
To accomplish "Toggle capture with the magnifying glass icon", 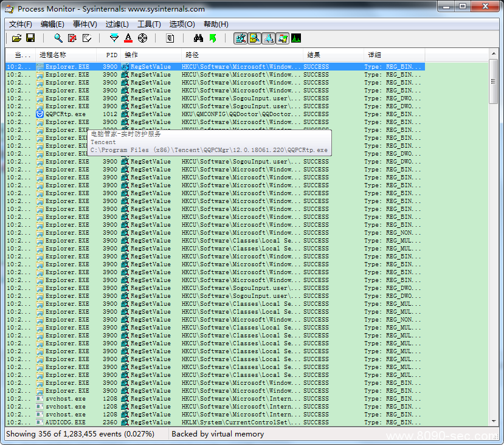I will 58,38.
